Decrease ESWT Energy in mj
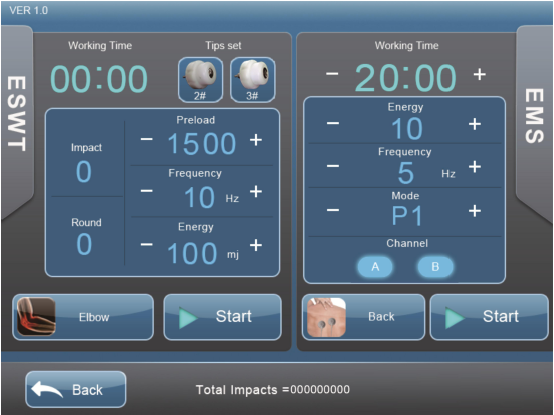 tap(147, 244)
